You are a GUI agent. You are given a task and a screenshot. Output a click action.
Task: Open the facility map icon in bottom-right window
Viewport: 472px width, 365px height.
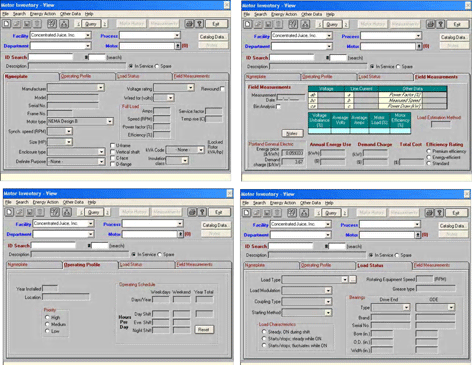[292, 213]
